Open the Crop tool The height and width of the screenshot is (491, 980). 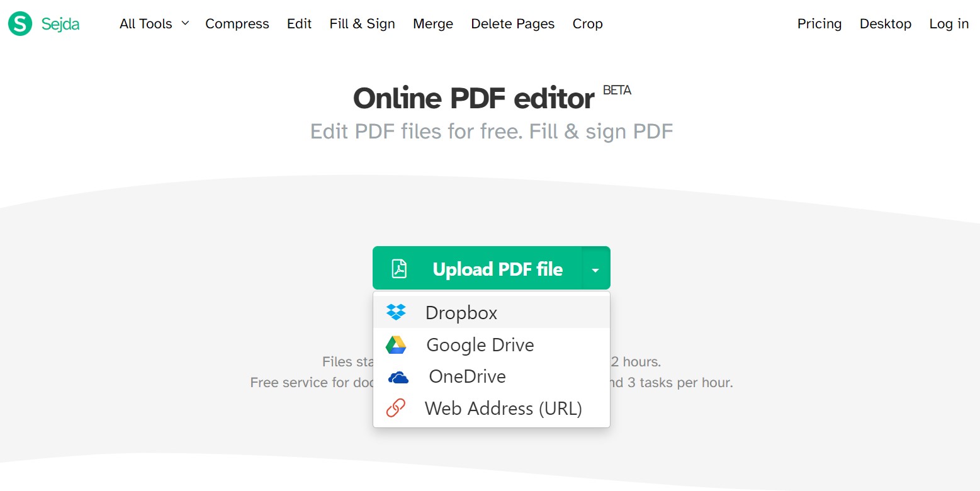click(588, 24)
